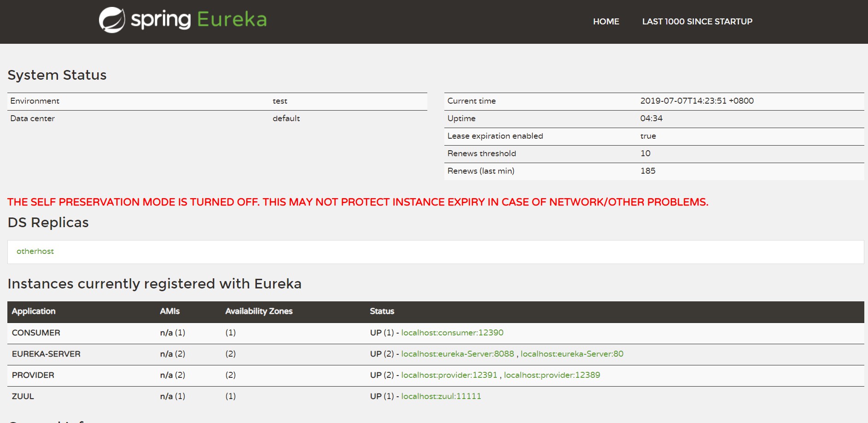This screenshot has height=423, width=868.
Task: Select the ZUUL application cell
Action: 23,396
